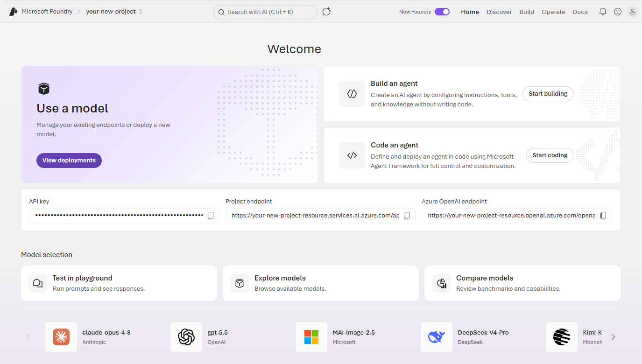The width and height of the screenshot is (642, 364).
Task: Open the feedback smiley icon
Action: (x=618, y=12)
